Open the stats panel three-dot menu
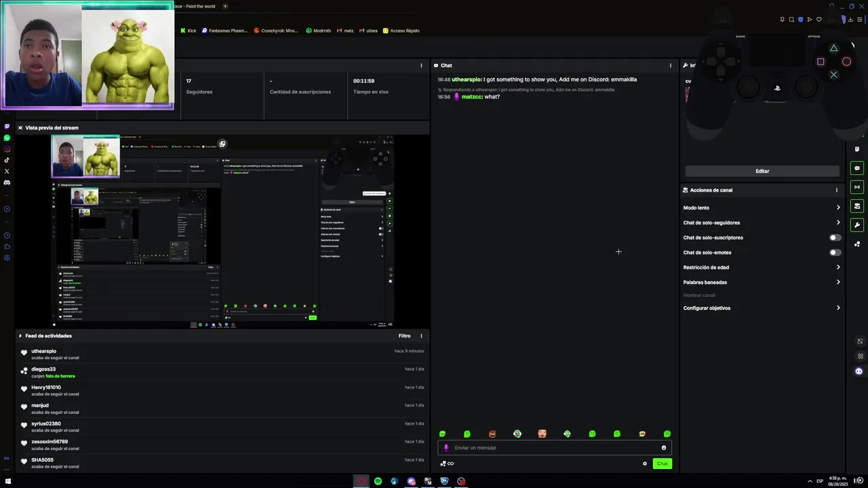The height and width of the screenshot is (488, 868). click(x=421, y=66)
